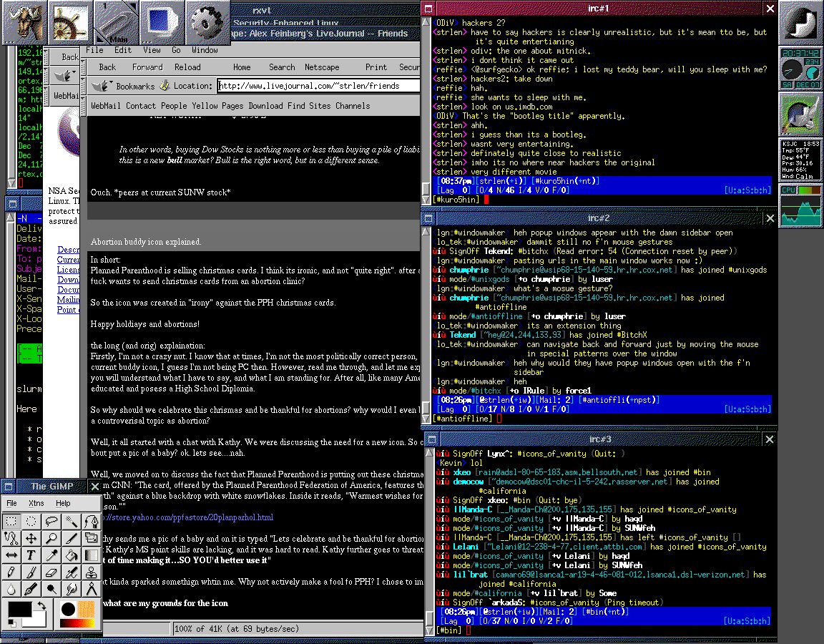Open the View menu in Netscape
824x644 pixels.
(x=152, y=50)
